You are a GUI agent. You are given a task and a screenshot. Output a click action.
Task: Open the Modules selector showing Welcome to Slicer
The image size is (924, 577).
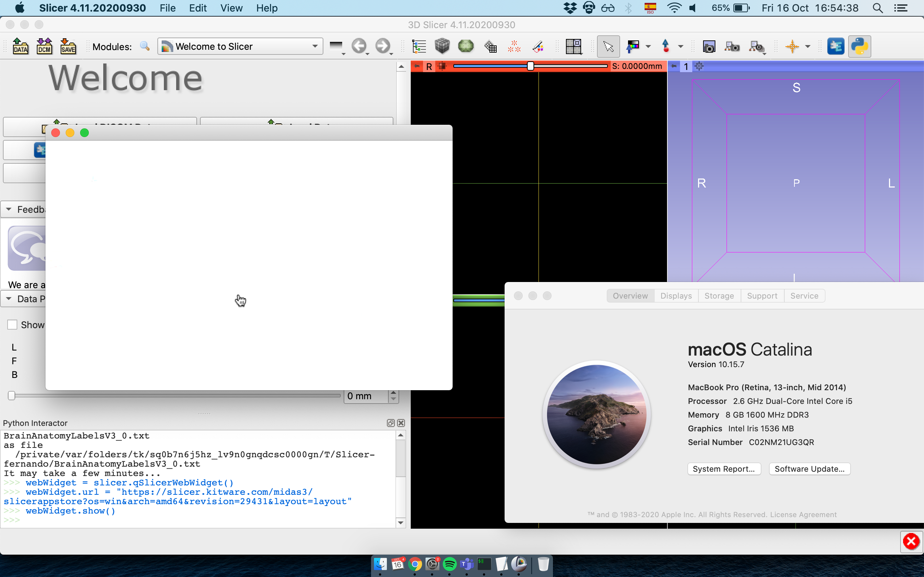click(x=240, y=46)
